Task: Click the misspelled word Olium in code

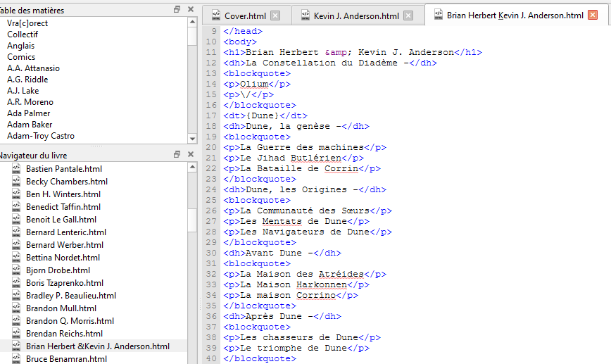Action: click(254, 84)
